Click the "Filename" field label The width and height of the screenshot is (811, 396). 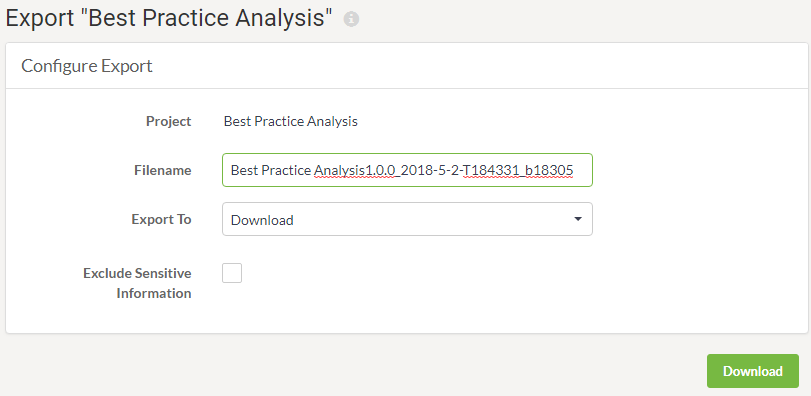[x=163, y=170]
